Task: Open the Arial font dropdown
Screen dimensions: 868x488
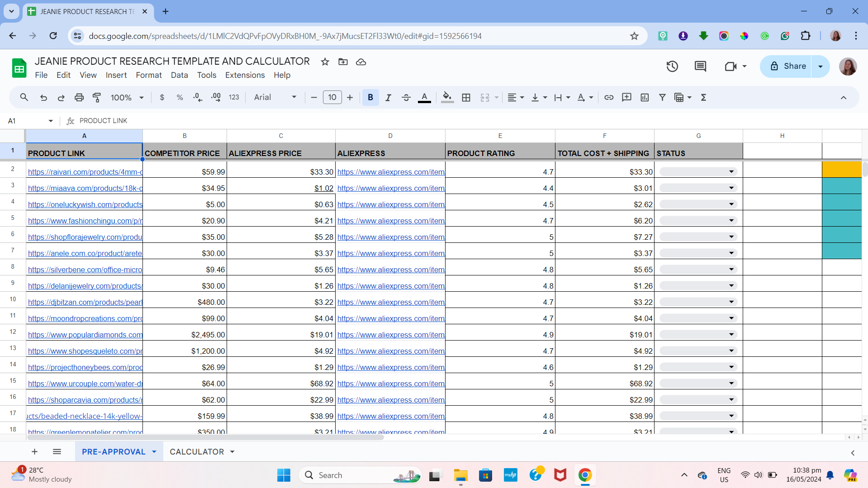Action: pyautogui.click(x=275, y=97)
